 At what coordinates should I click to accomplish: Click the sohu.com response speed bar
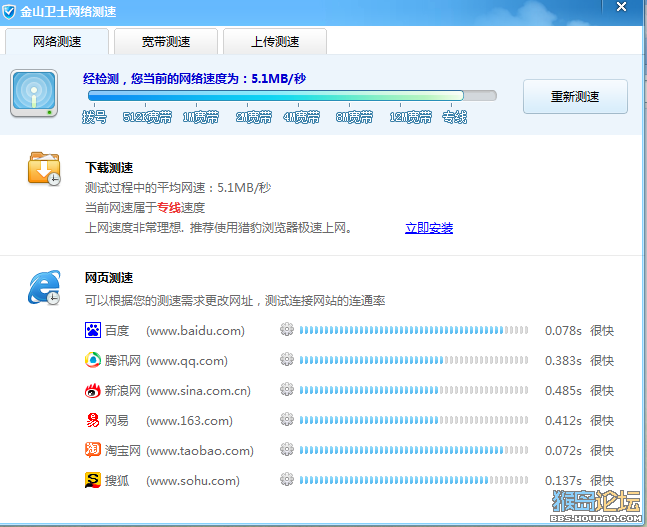click(x=414, y=480)
